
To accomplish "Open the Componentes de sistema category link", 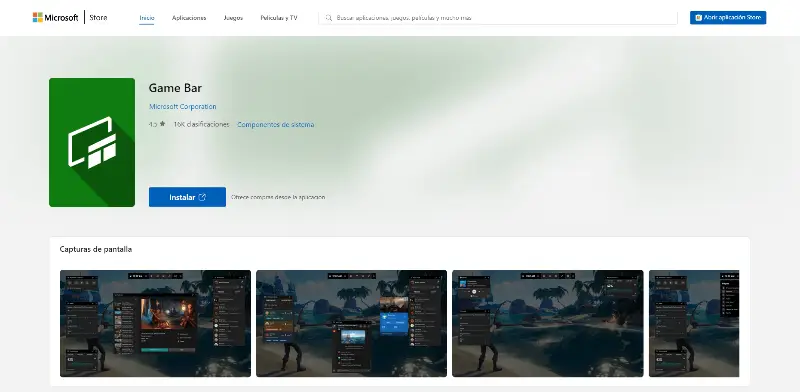I will pyautogui.click(x=276, y=124).
